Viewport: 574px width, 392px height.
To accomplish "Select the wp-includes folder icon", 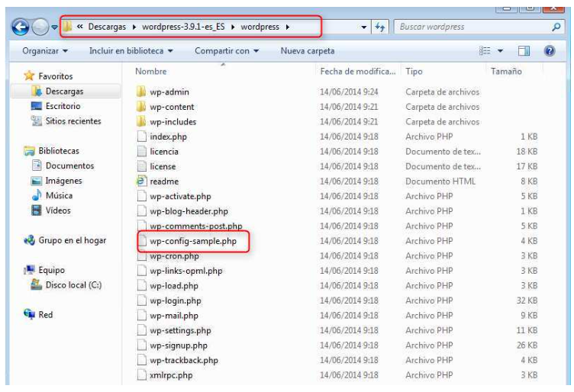I will 141,121.
